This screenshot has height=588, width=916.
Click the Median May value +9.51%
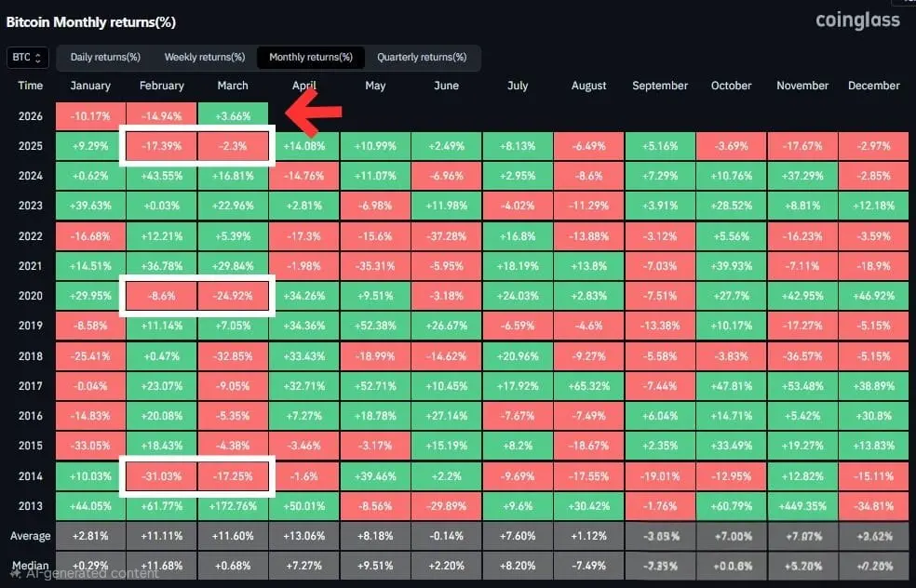click(375, 566)
